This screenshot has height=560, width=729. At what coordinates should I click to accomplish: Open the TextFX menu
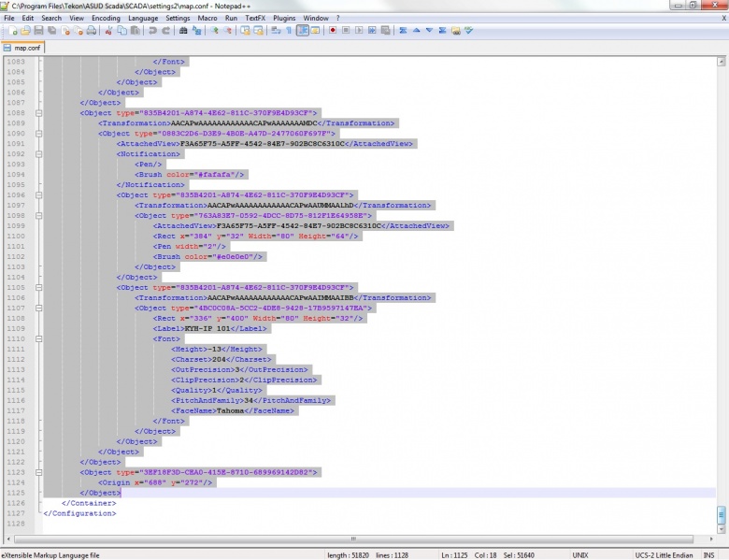pos(254,18)
